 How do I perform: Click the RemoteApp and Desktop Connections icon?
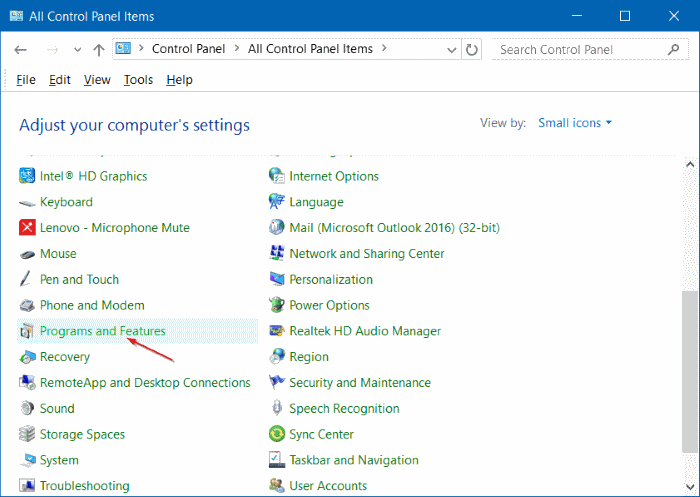[x=27, y=383]
